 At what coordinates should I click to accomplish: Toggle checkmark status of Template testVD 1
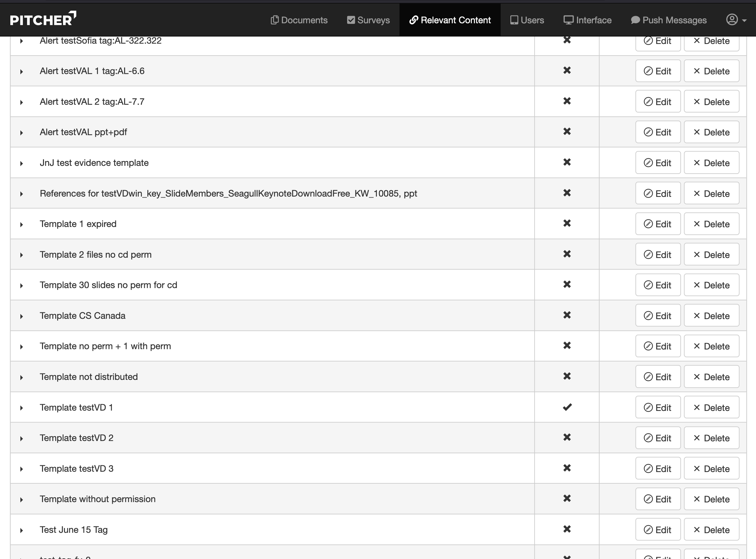click(567, 407)
